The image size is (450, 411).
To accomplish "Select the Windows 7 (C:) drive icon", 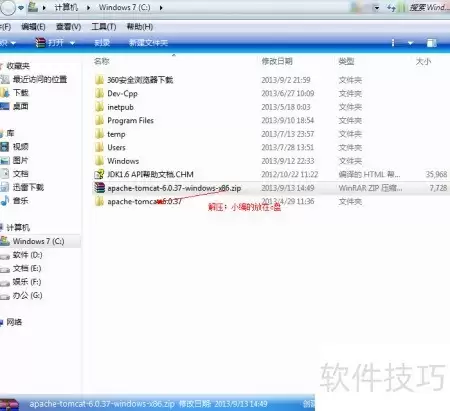I will 5,241.
